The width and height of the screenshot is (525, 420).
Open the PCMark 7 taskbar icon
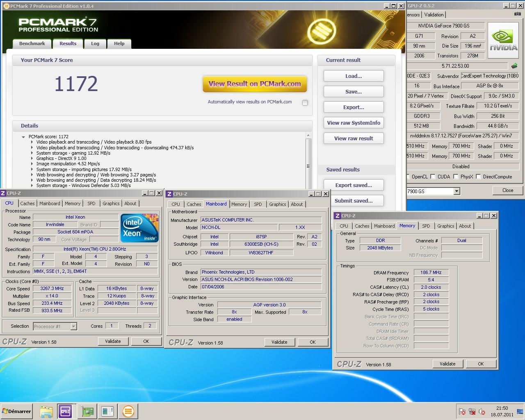128,411
